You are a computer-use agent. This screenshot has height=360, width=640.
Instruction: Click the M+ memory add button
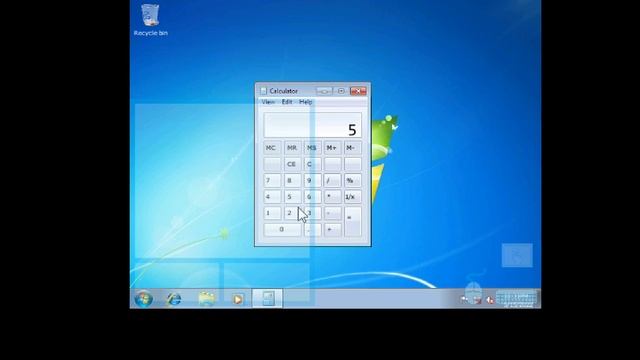click(332, 148)
